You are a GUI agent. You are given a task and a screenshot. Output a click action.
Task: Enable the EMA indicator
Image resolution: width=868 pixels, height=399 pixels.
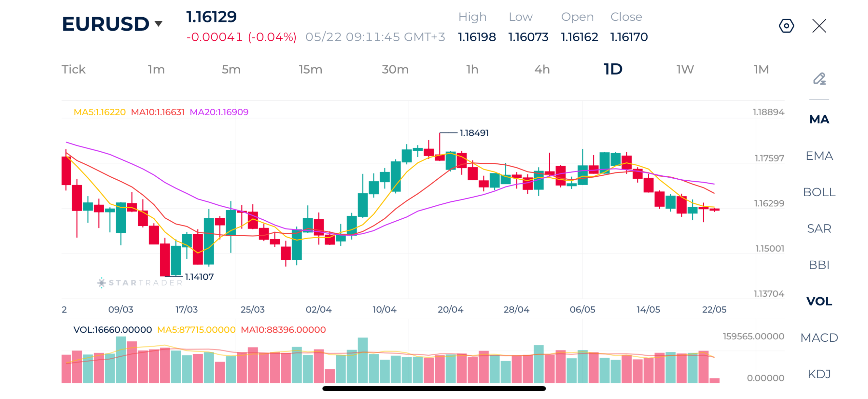(819, 155)
